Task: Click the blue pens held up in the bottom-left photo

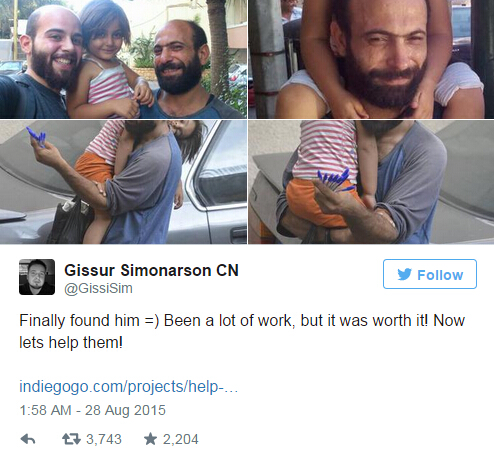Action: (x=36, y=137)
